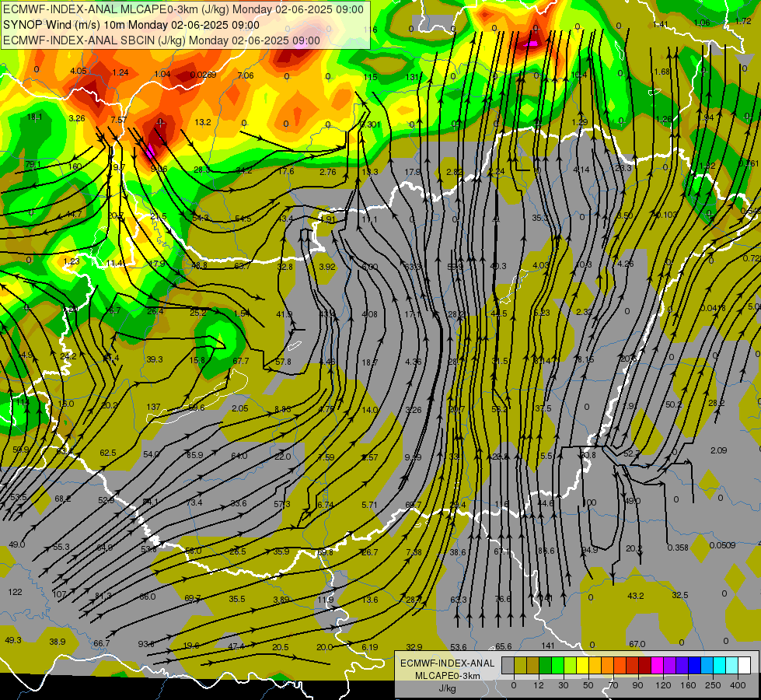The height and width of the screenshot is (700, 761).
Task: Click the value 39.3
Action: 155,359
